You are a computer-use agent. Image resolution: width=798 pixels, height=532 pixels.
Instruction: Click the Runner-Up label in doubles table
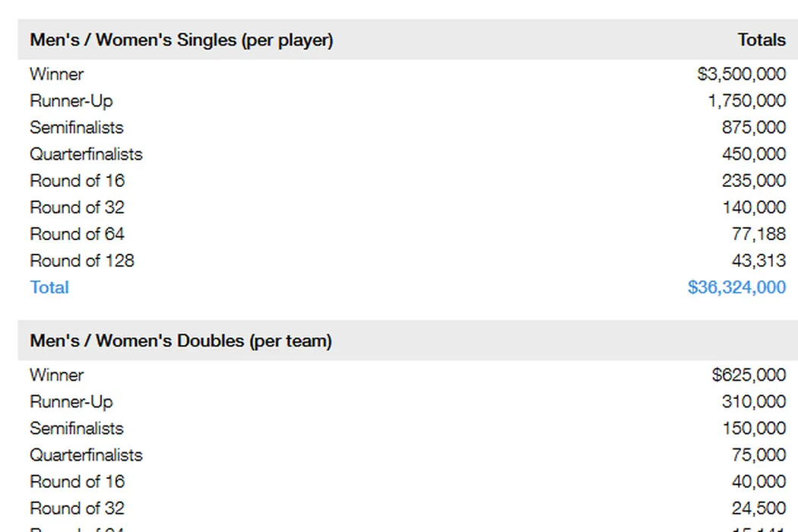pyautogui.click(x=71, y=402)
